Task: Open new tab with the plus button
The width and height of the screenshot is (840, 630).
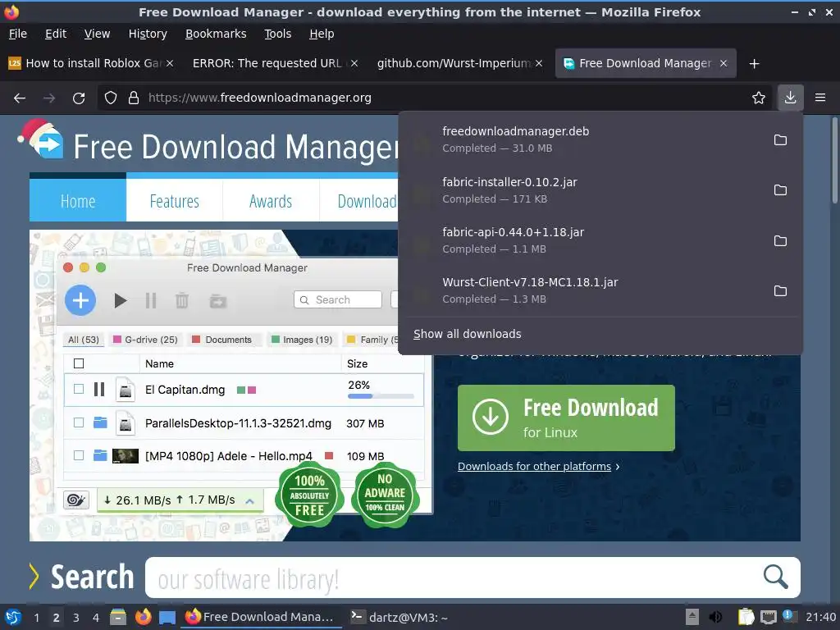Action: [755, 64]
